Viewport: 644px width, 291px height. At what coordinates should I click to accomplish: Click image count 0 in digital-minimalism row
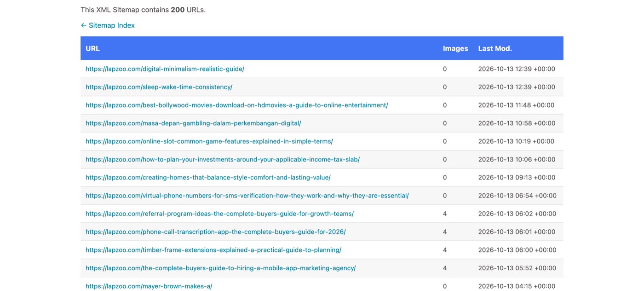click(x=445, y=69)
